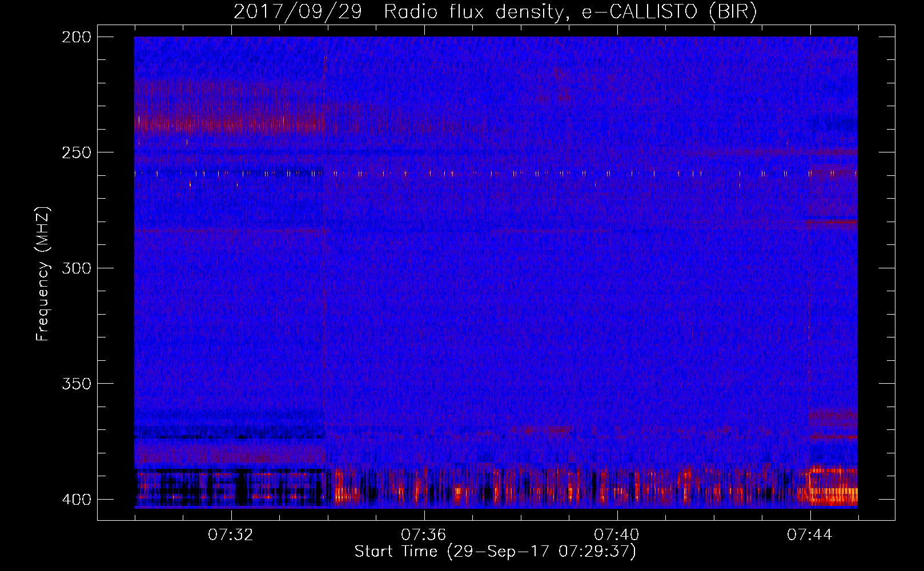Click the 07:32 time tick label
The width and height of the screenshot is (924, 571).
[x=231, y=535]
